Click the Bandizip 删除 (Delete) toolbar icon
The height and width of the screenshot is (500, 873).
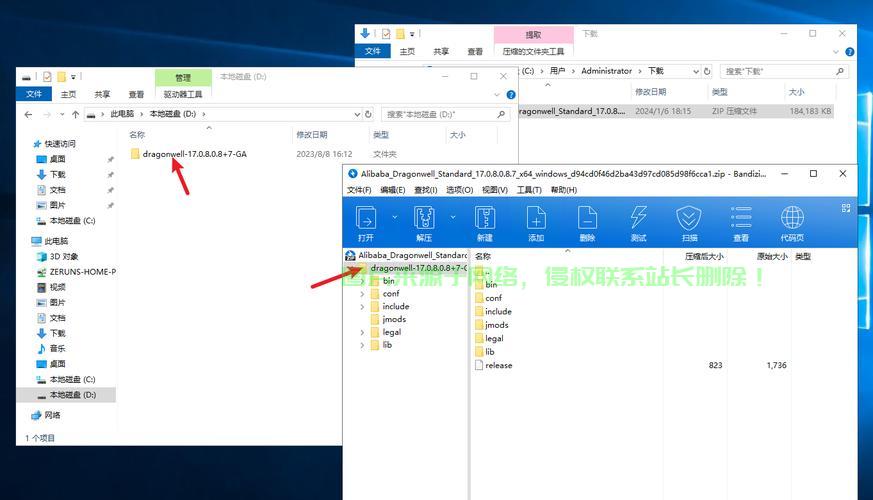click(x=587, y=223)
